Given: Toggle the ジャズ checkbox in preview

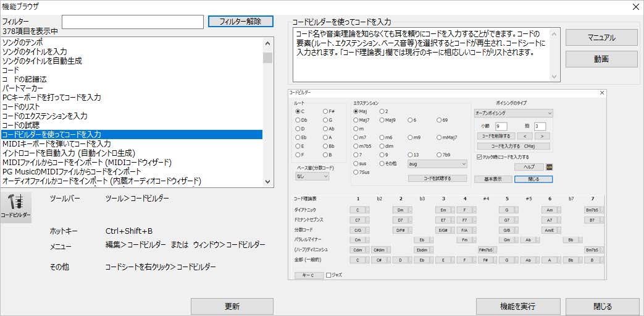Looking at the screenshot, I should tap(328, 275).
